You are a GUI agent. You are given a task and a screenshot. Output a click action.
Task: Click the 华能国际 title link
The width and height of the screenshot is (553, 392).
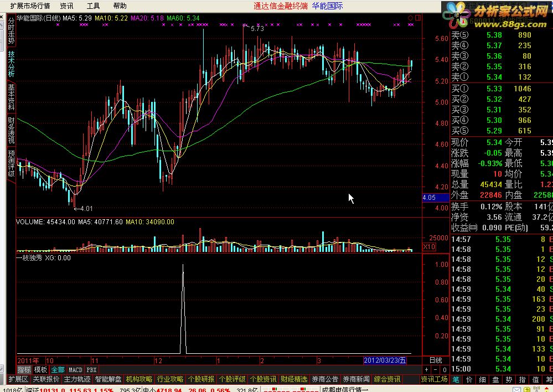pyautogui.click(x=327, y=6)
